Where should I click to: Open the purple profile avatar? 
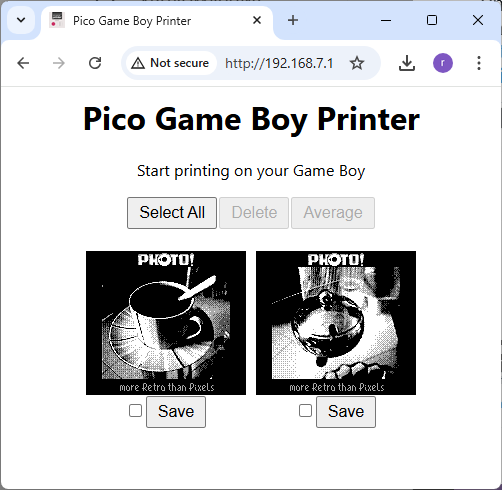tap(443, 63)
